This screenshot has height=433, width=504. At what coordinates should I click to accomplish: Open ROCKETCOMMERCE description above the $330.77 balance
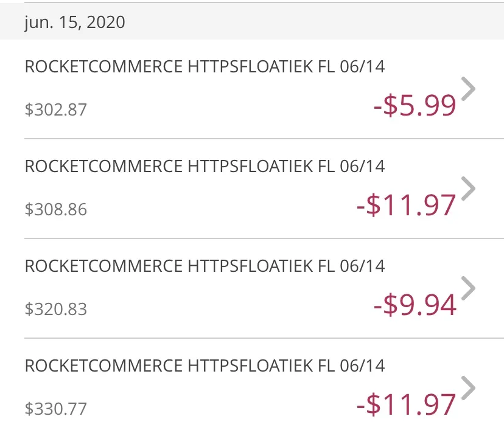(205, 366)
